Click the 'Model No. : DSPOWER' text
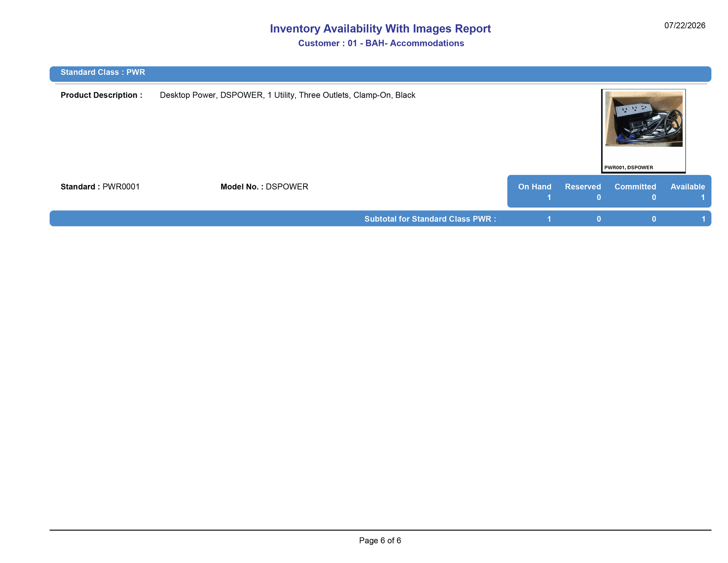This screenshot has height=563, width=728. point(264,187)
